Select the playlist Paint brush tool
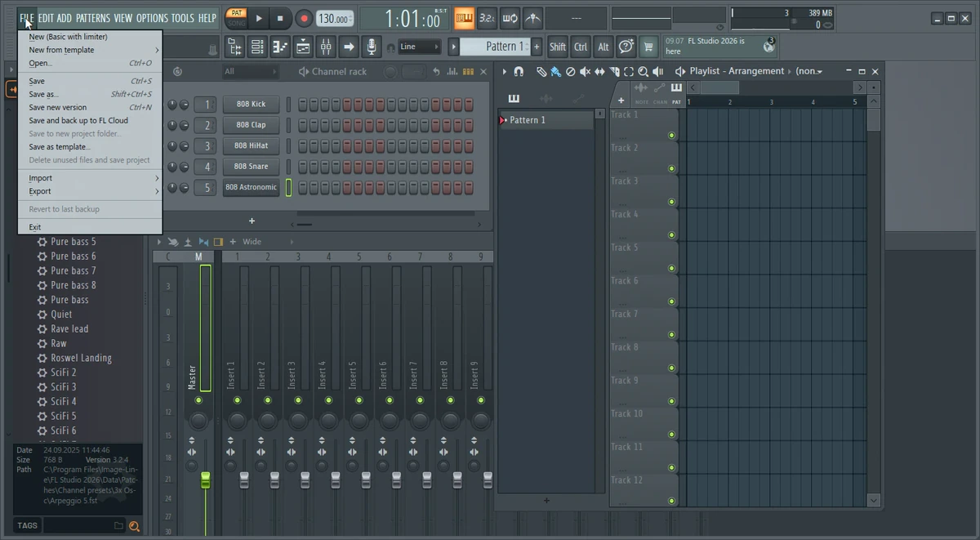 pos(555,72)
